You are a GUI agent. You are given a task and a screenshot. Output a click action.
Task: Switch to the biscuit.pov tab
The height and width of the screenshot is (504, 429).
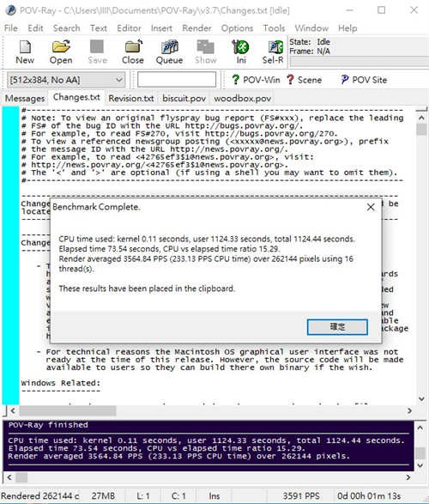click(184, 98)
